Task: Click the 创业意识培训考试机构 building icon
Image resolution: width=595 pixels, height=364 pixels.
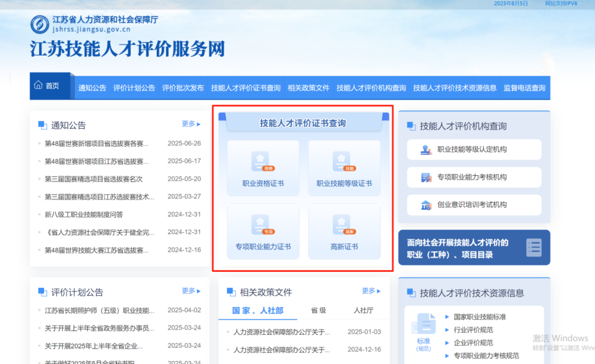Action: point(426,205)
